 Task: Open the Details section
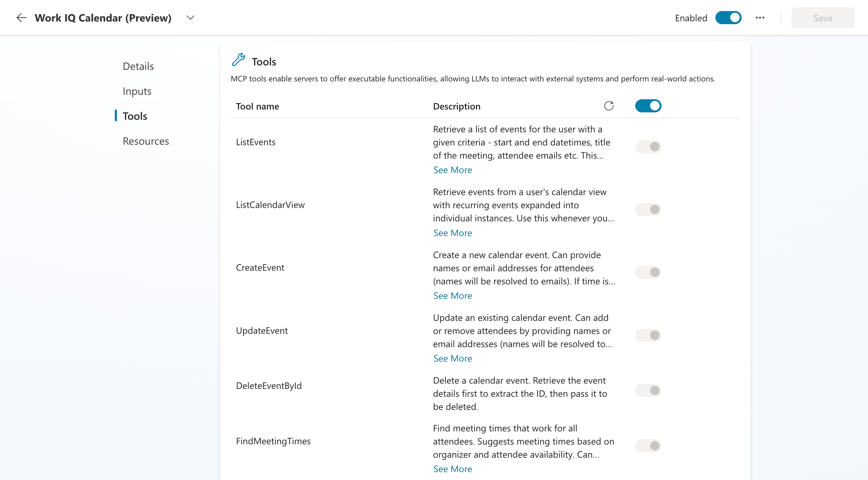(138, 66)
